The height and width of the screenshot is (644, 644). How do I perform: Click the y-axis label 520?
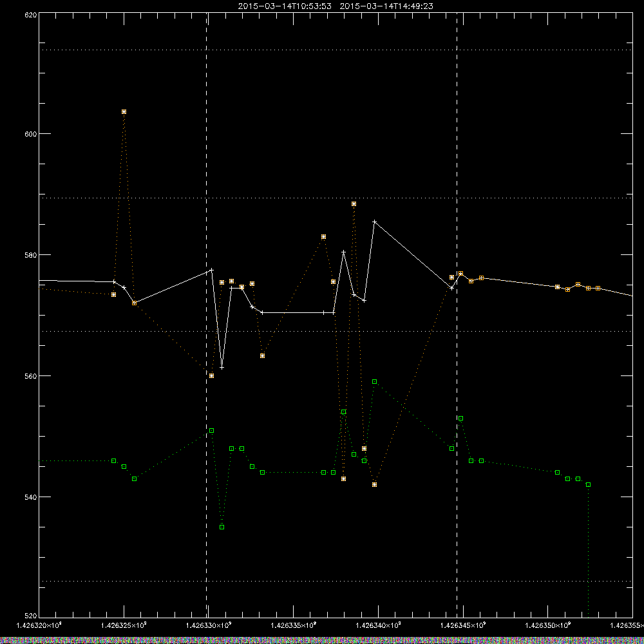click(x=31, y=616)
